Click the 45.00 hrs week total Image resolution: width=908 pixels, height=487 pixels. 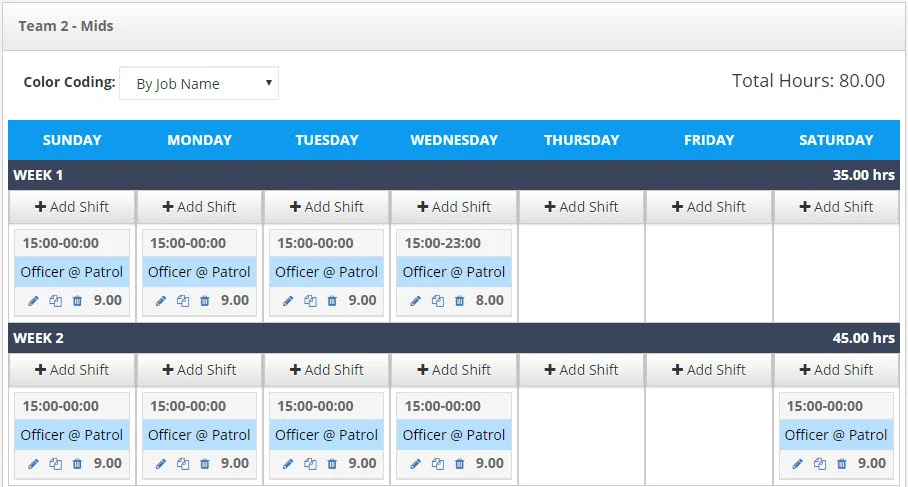[863, 338]
